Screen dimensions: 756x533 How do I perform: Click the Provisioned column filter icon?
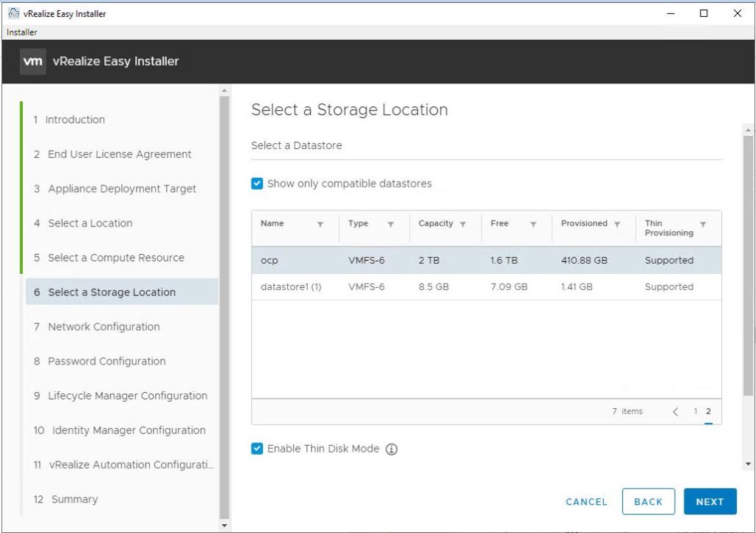[x=616, y=224]
